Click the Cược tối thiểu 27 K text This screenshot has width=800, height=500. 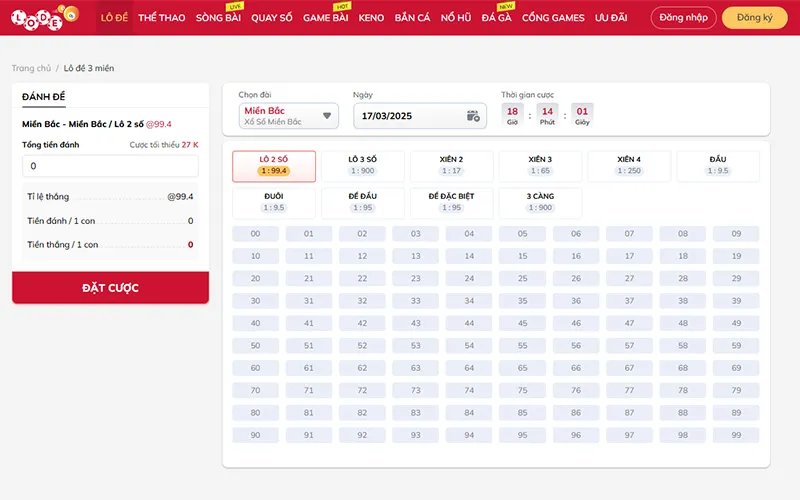click(164, 145)
